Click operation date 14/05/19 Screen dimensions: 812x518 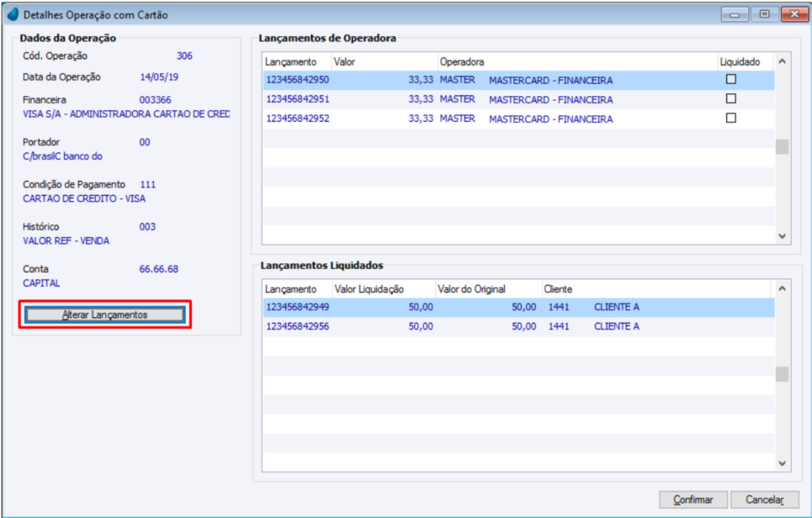[159, 77]
